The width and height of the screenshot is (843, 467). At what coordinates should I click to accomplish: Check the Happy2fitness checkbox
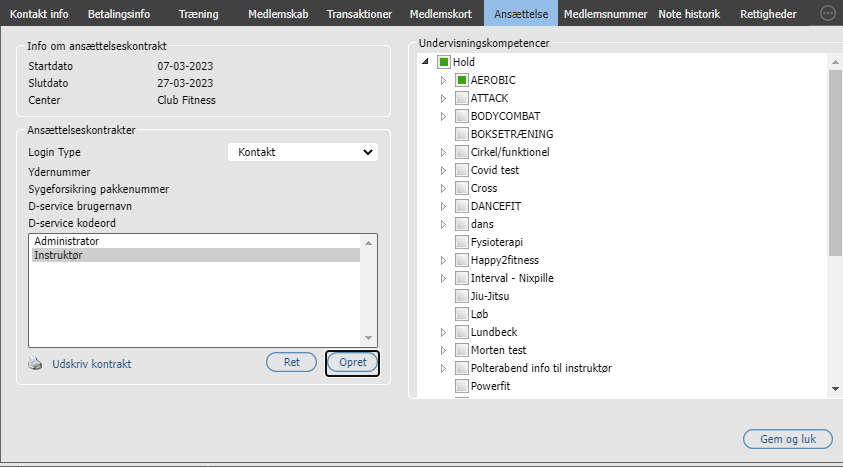461,260
